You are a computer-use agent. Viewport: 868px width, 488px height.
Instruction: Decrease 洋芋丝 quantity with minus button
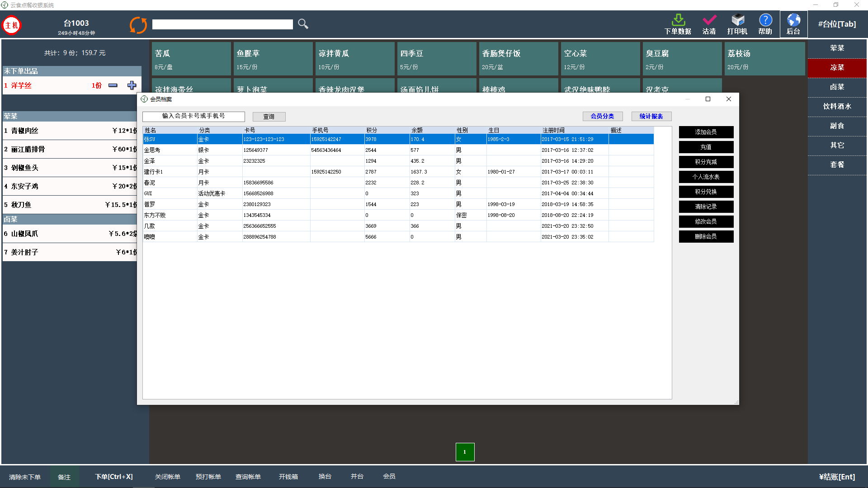113,85
